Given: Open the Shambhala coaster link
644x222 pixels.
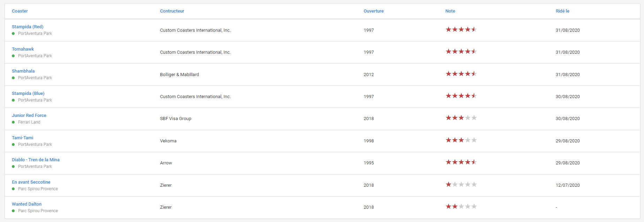Looking at the screenshot, I should [x=23, y=71].
